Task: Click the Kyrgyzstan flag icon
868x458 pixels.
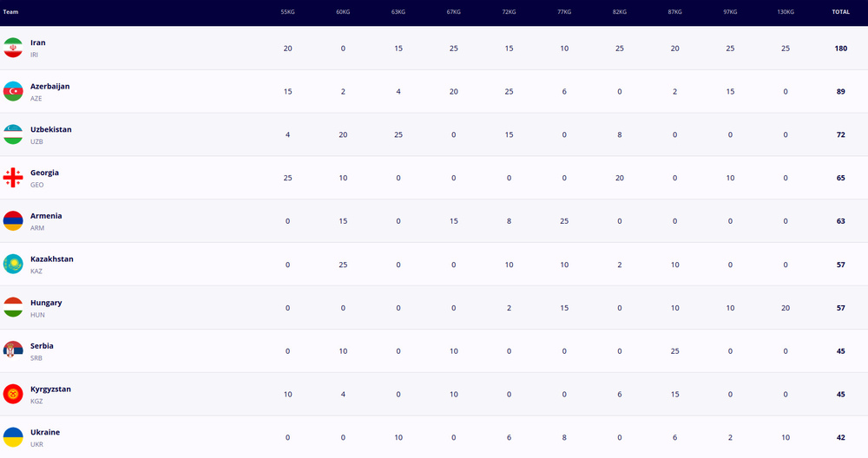Action: (13, 394)
